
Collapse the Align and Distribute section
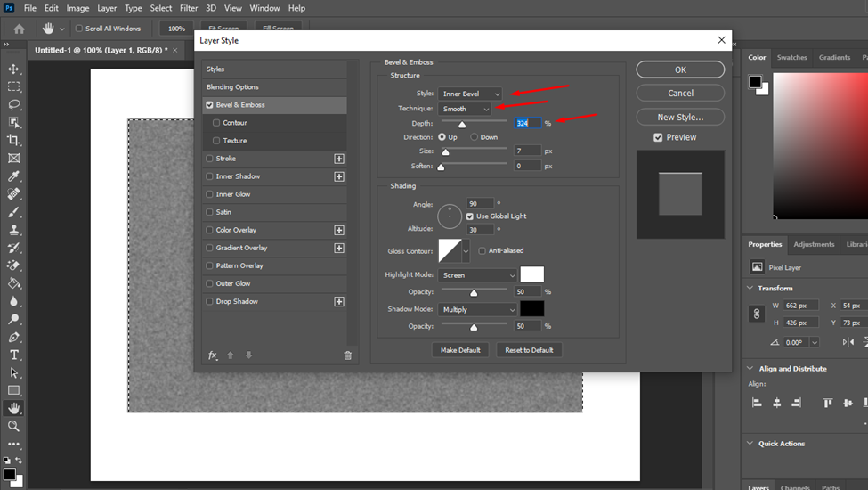pos(750,368)
